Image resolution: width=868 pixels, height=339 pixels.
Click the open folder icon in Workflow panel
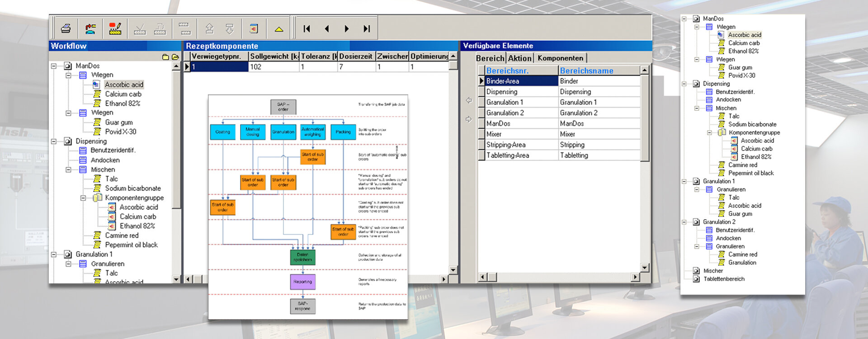coord(175,57)
